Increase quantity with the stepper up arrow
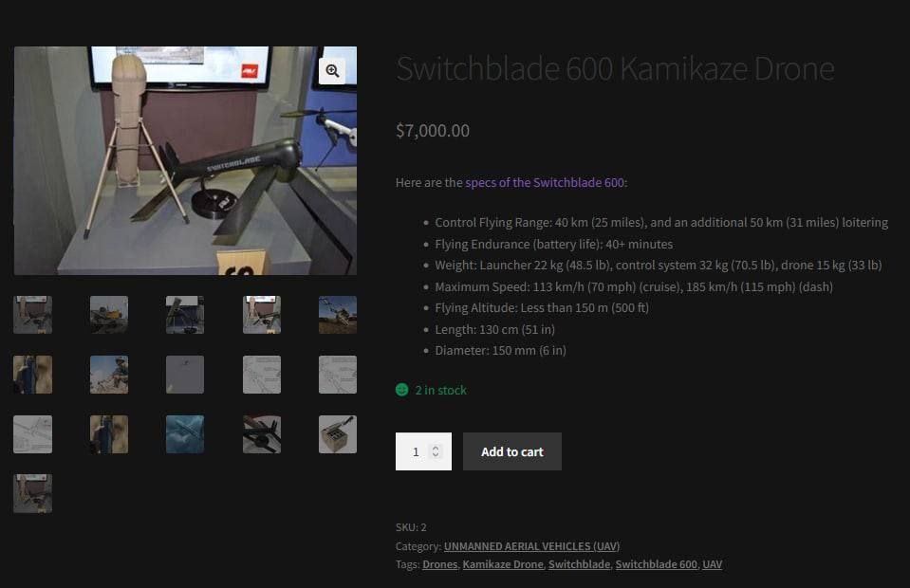The image size is (910, 588). click(436, 448)
